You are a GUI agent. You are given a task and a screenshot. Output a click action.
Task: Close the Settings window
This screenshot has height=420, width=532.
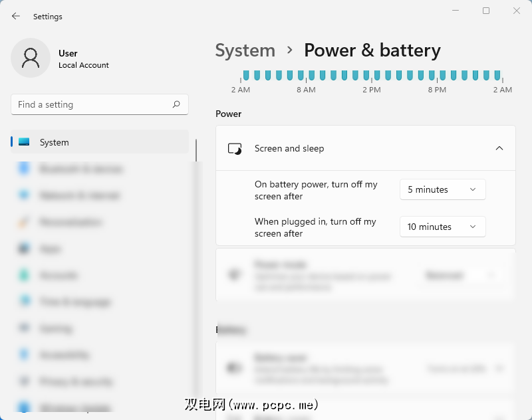[x=517, y=11]
